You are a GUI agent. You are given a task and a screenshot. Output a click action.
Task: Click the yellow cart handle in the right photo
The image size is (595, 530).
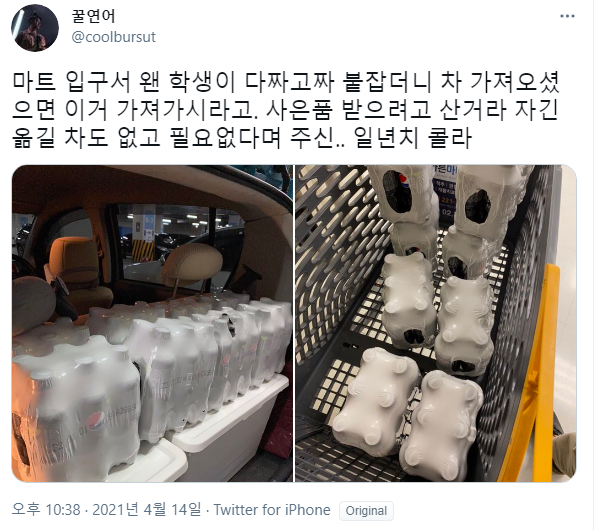[529, 374]
